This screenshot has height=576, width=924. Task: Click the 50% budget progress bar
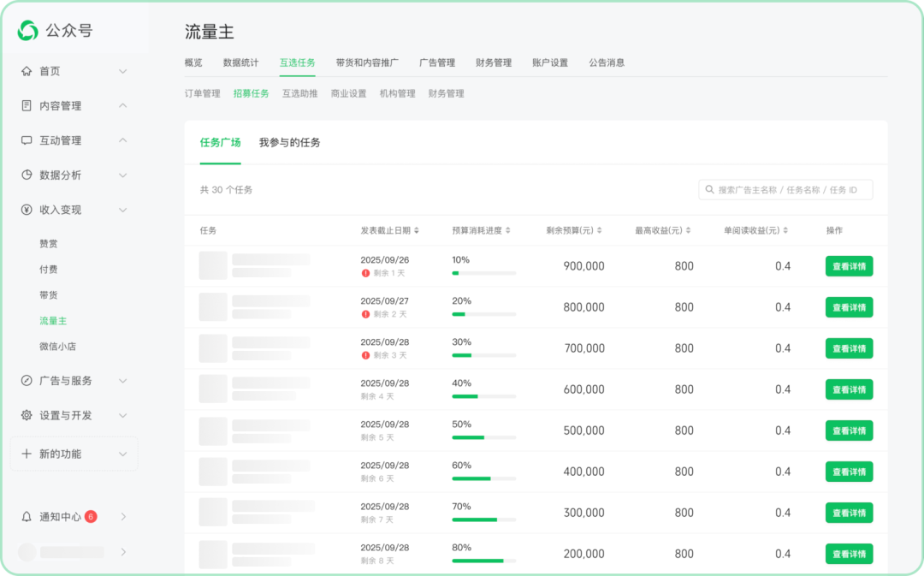point(483,437)
